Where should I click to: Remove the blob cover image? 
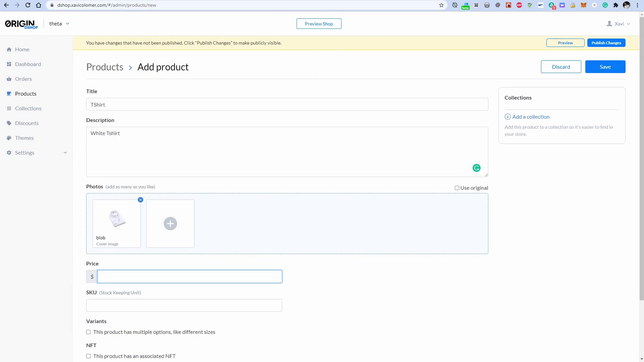click(141, 200)
